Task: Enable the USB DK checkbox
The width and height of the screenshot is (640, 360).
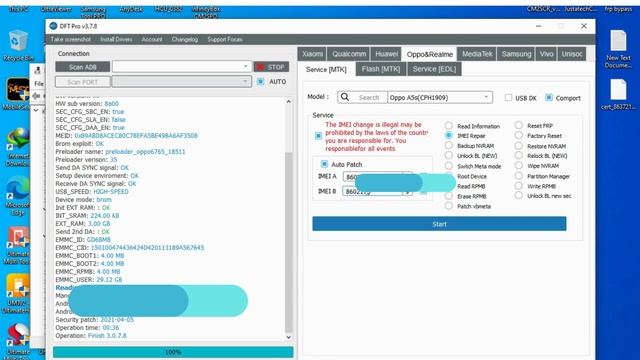Action: tap(508, 98)
